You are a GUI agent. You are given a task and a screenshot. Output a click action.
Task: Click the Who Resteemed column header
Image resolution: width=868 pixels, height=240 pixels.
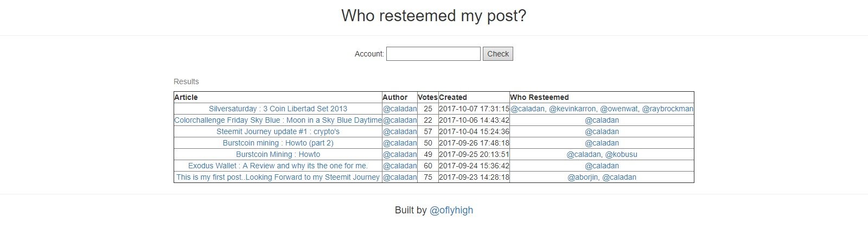pyautogui.click(x=539, y=97)
